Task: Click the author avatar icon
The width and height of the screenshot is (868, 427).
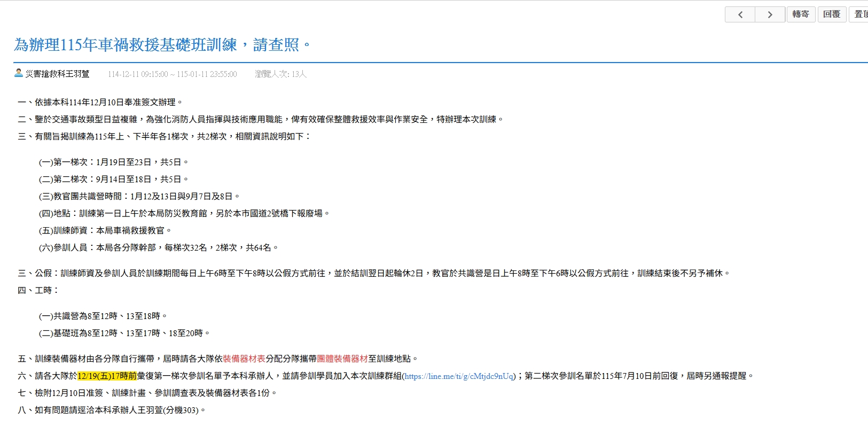Action: pos(19,73)
